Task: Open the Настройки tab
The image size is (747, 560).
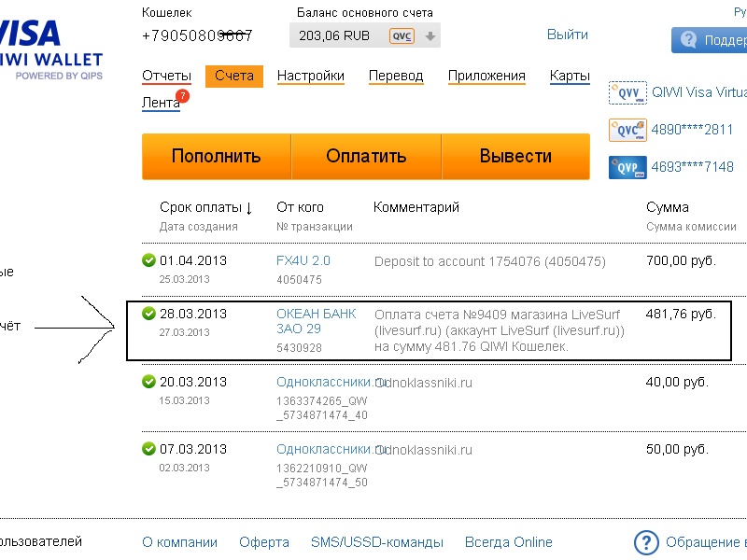Action: pos(311,76)
